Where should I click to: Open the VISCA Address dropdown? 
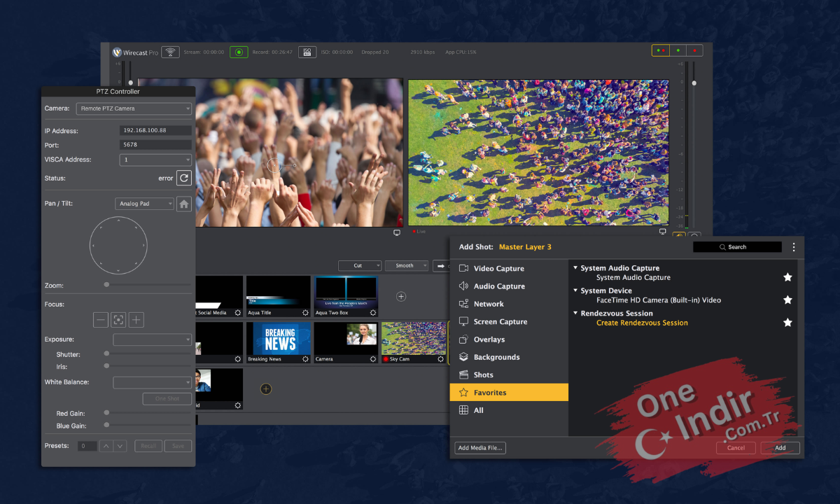(155, 160)
